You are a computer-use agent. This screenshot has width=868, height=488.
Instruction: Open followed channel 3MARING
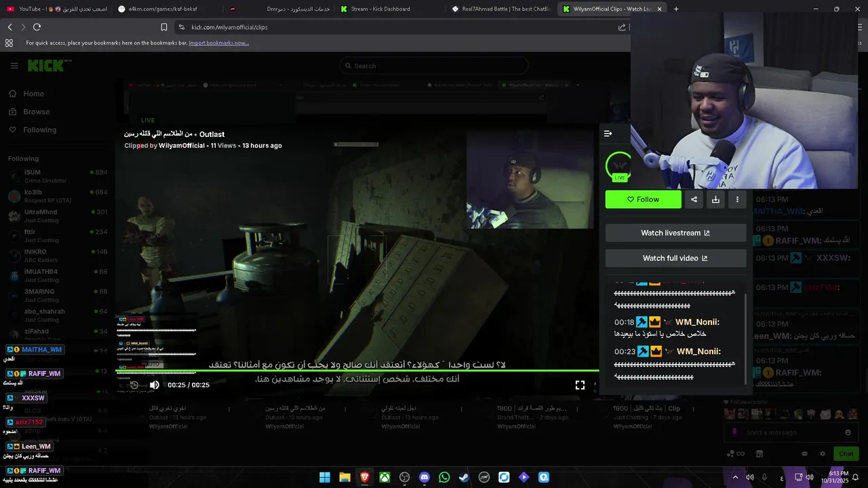click(58, 296)
